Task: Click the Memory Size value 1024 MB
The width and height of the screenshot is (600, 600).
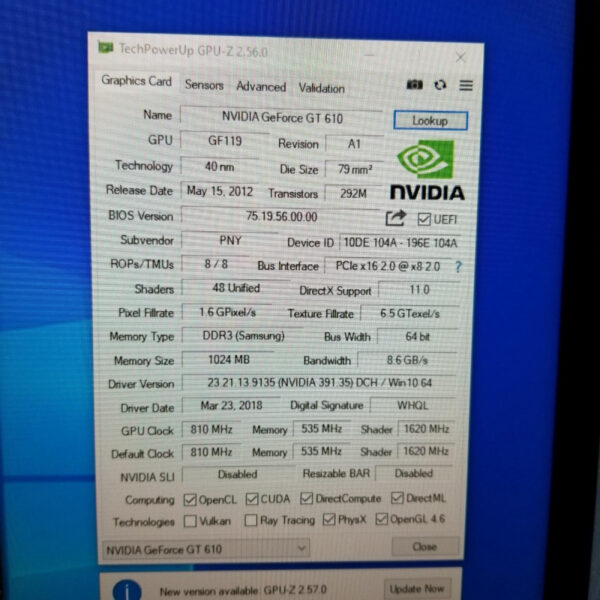Action: point(228,359)
